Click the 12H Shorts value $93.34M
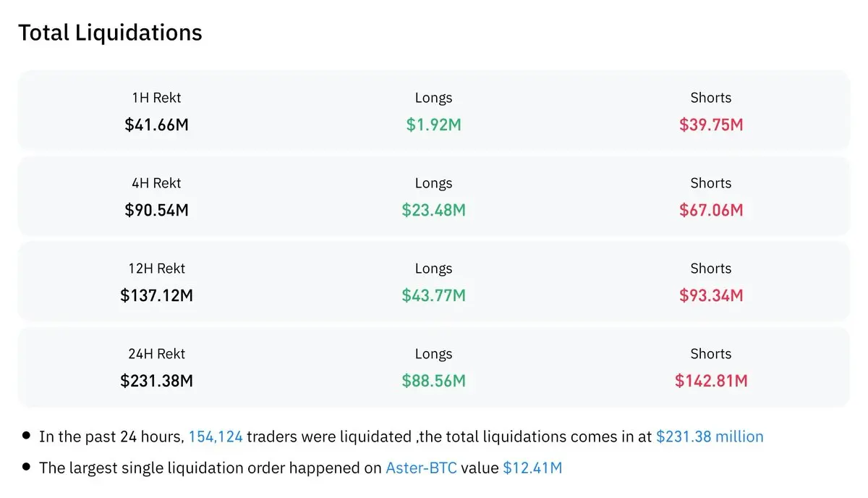 (711, 295)
